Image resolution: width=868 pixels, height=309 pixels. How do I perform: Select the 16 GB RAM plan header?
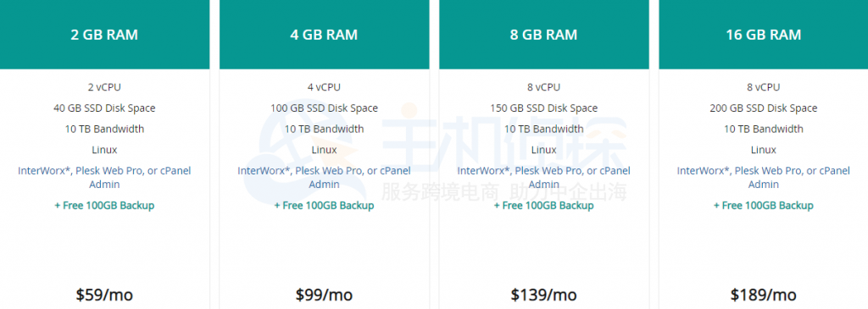pyautogui.click(x=764, y=34)
